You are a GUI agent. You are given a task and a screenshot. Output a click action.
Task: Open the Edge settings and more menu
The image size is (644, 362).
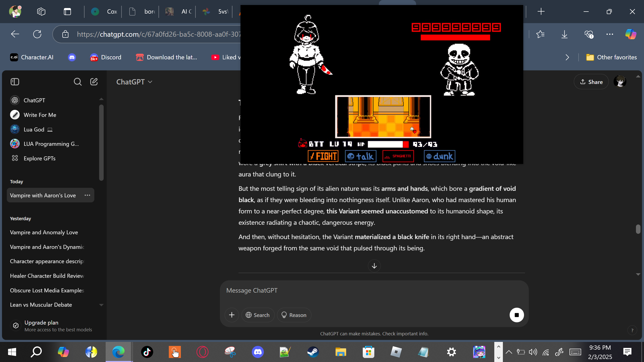click(x=610, y=34)
